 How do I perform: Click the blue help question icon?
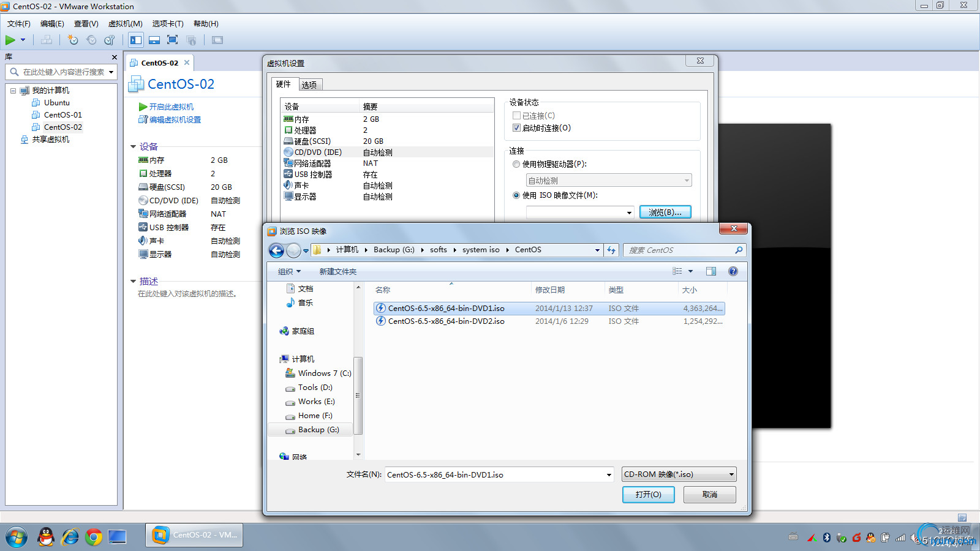[733, 271]
